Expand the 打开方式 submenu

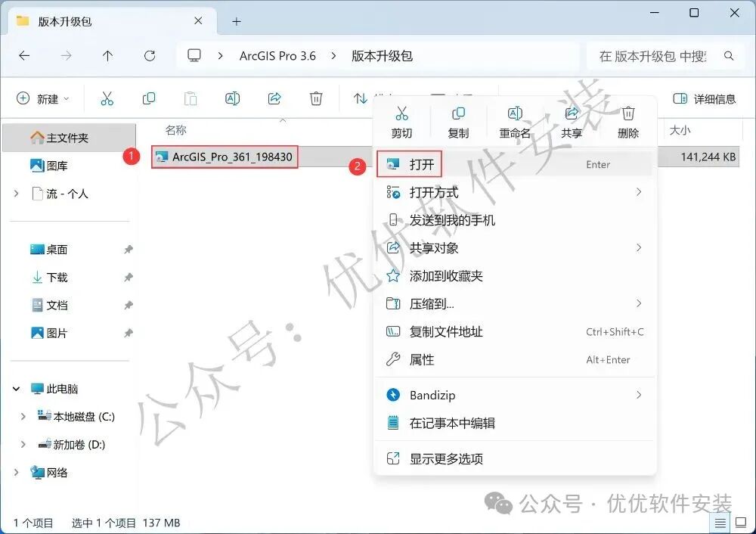[514, 192]
